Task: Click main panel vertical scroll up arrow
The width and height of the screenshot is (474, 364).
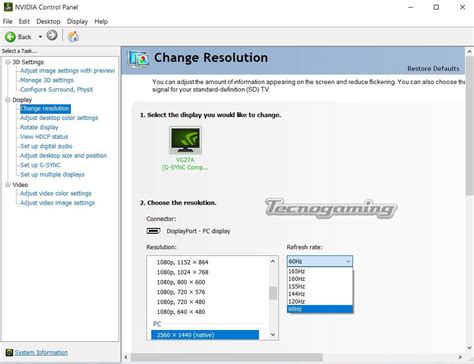Action: pyautogui.click(x=469, y=52)
